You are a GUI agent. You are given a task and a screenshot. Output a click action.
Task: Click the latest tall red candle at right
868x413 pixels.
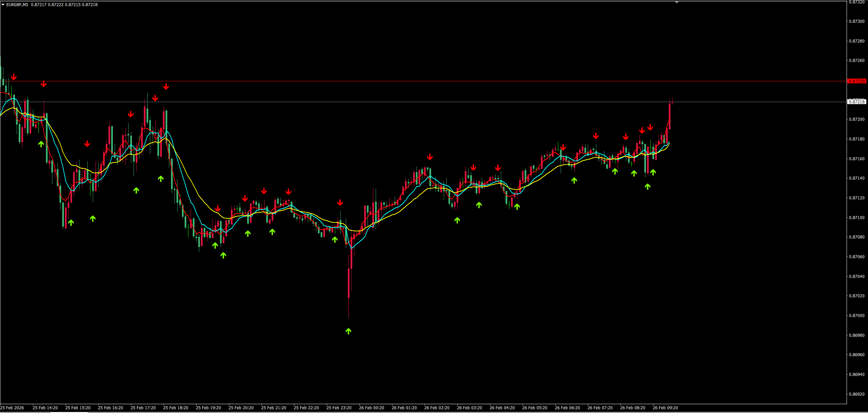pyautogui.click(x=669, y=116)
